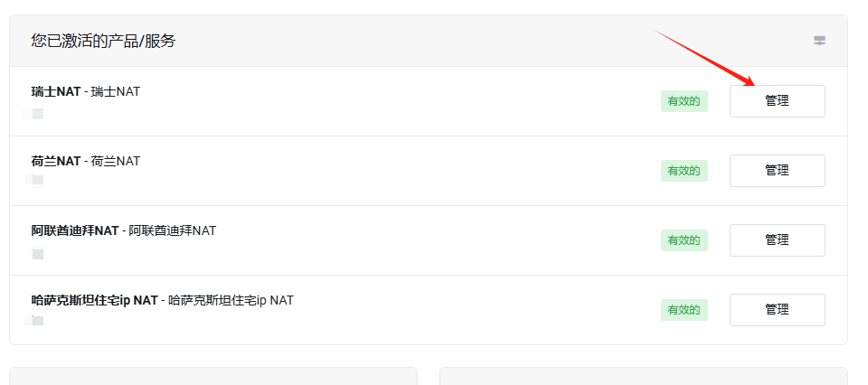Click 管理 button for 瑞士NAT

pos(777,101)
